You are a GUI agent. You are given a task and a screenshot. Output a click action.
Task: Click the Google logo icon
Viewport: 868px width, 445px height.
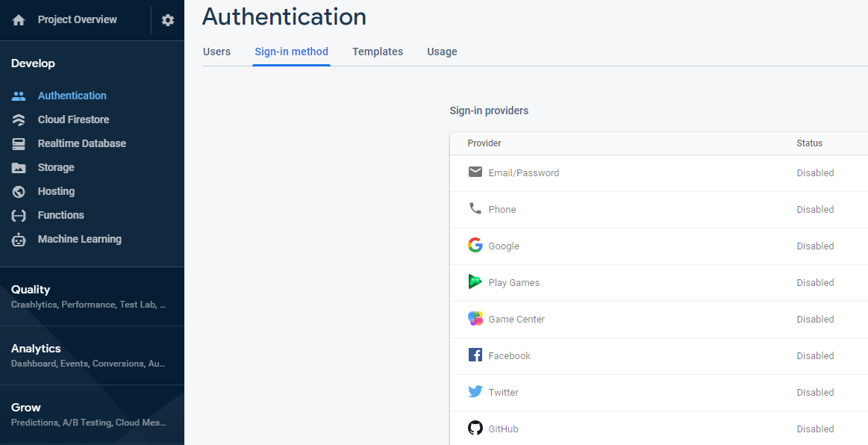(x=475, y=245)
